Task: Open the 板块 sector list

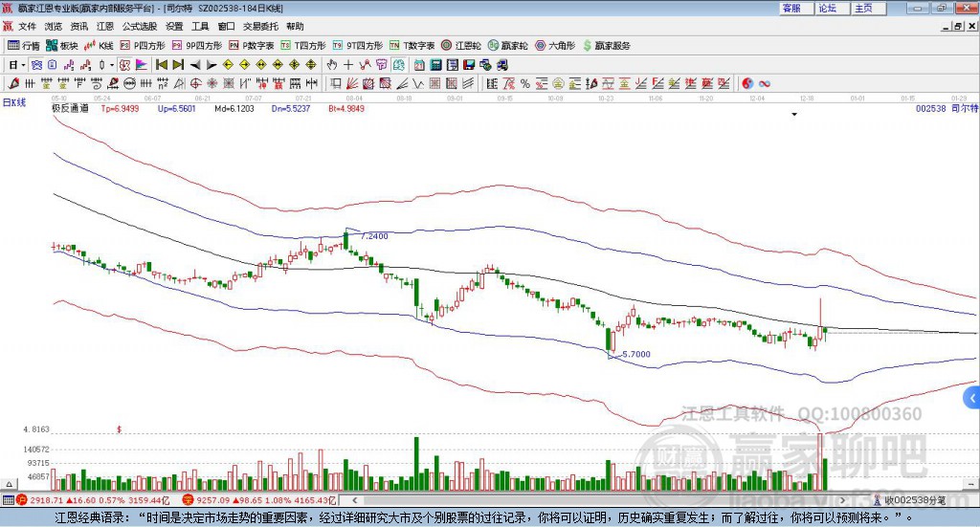Action: click(x=61, y=45)
